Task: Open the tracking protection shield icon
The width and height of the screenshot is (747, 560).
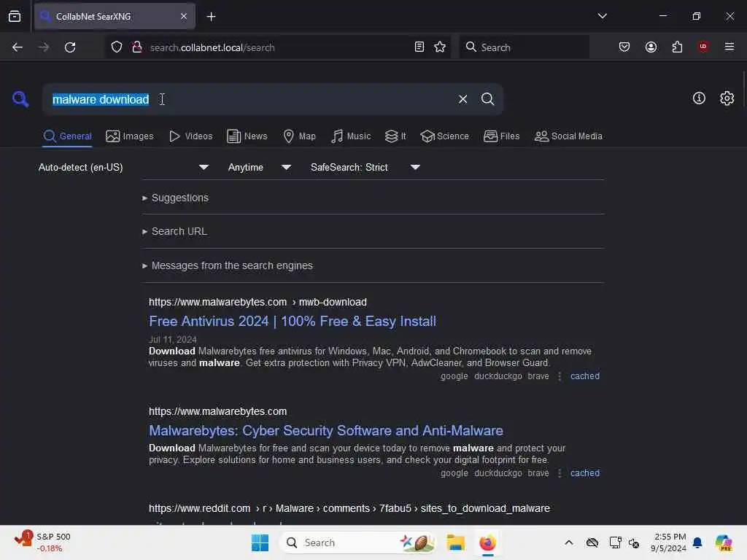Action: pyautogui.click(x=117, y=47)
